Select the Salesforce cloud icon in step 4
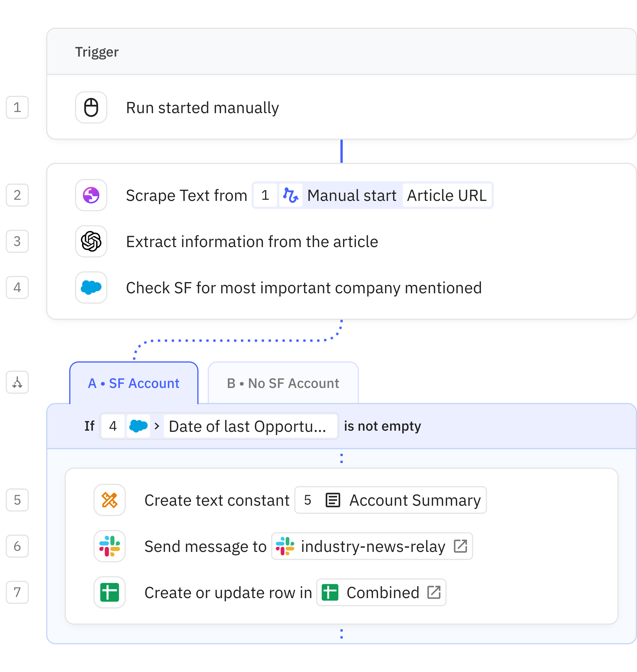Screen dimensions: 637x672 coord(91,288)
